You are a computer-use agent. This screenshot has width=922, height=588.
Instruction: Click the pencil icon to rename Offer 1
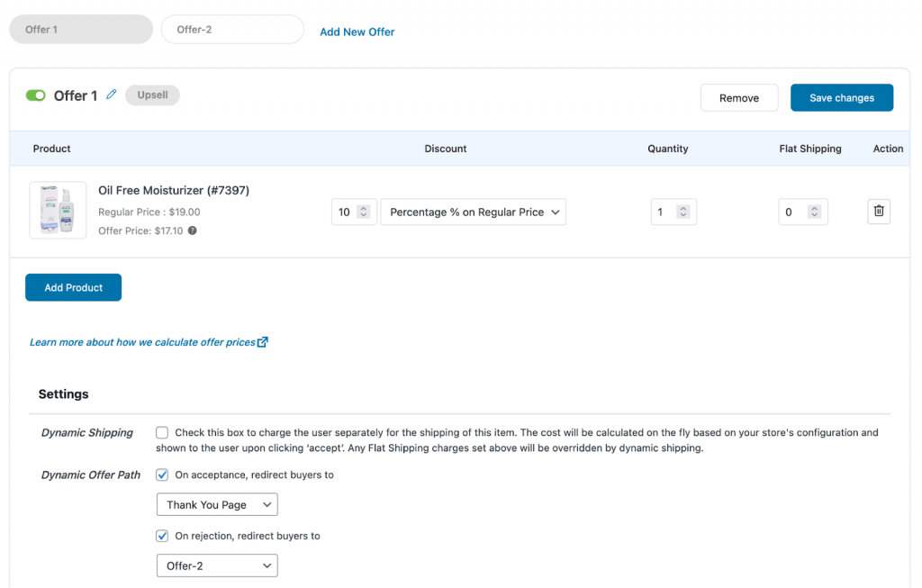pyautogui.click(x=111, y=94)
